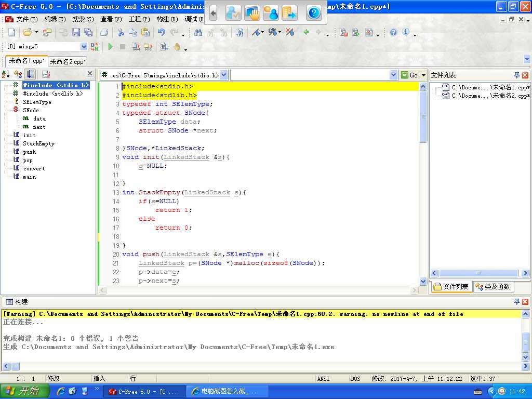Click the back arrow on floating toolbar

[213, 13]
